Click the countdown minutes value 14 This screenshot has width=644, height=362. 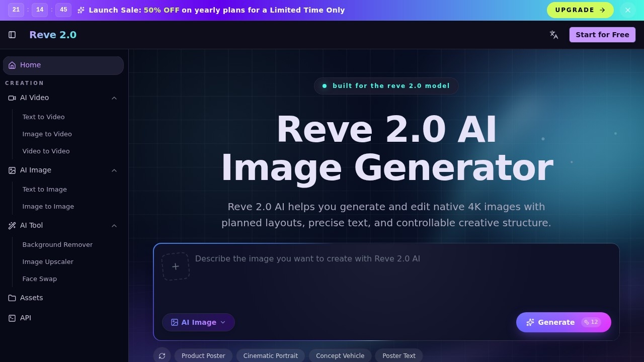point(40,10)
